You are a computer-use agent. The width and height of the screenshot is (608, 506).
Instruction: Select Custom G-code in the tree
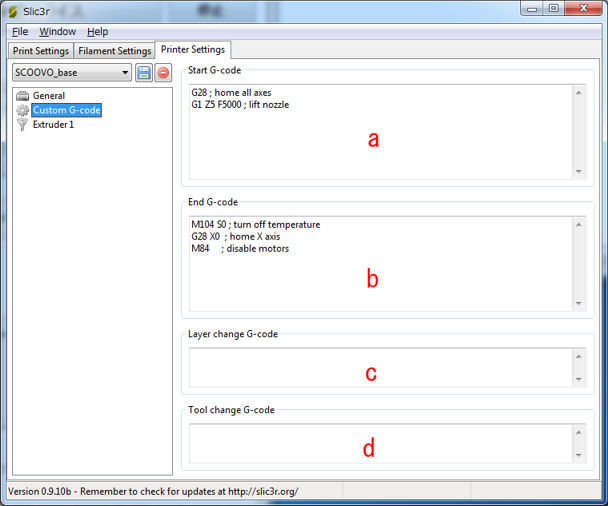(67, 111)
